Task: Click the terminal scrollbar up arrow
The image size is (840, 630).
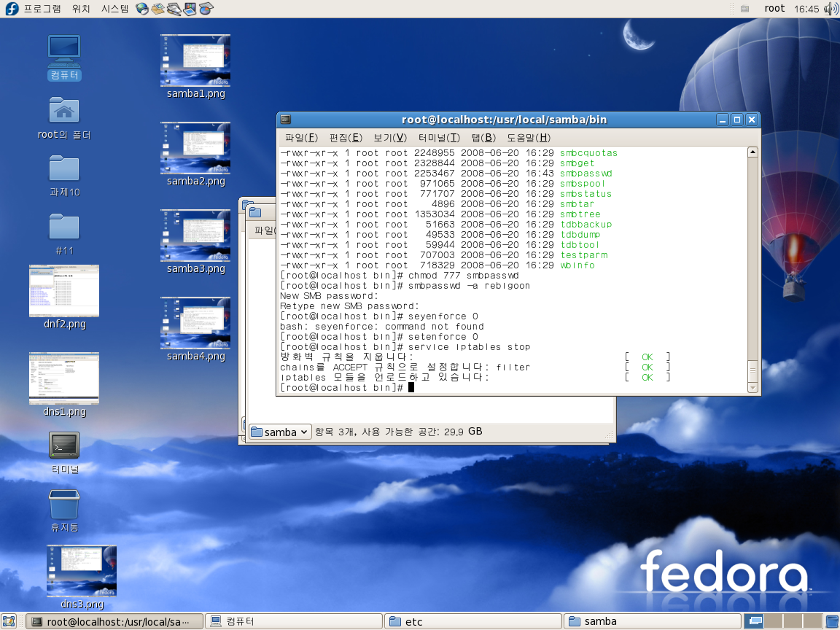Action: pyautogui.click(x=752, y=153)
